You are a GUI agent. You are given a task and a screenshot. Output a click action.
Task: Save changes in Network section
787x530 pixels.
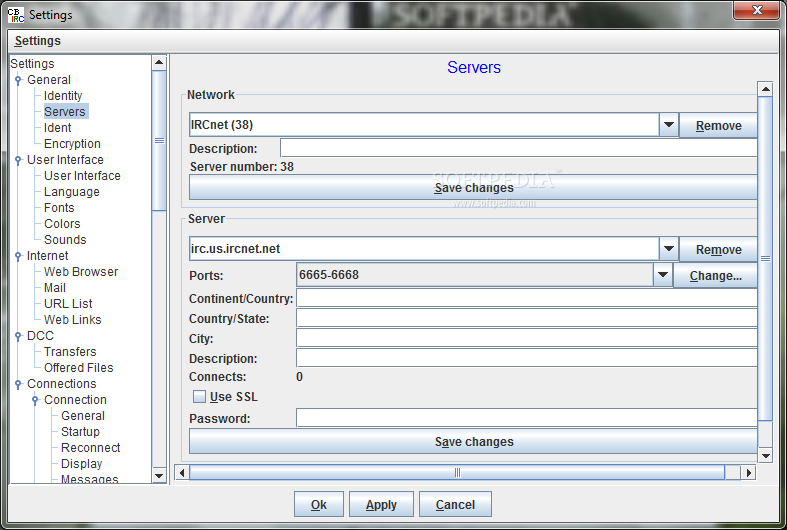coord(473,188)
